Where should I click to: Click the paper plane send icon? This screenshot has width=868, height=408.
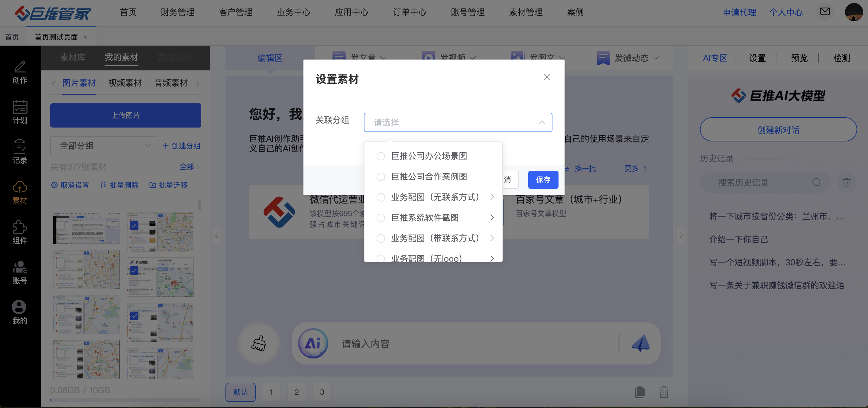click(x=640, y=343)
